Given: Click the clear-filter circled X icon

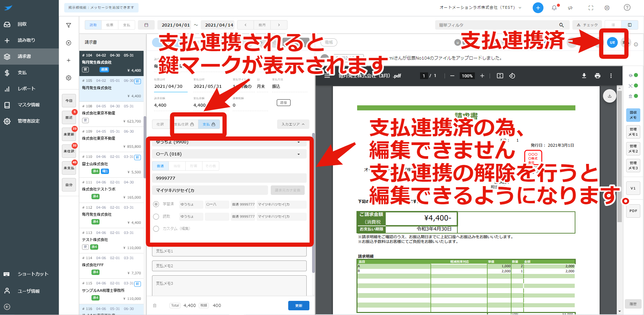Looking at the screenshot, I should click(x=69, y=43).
